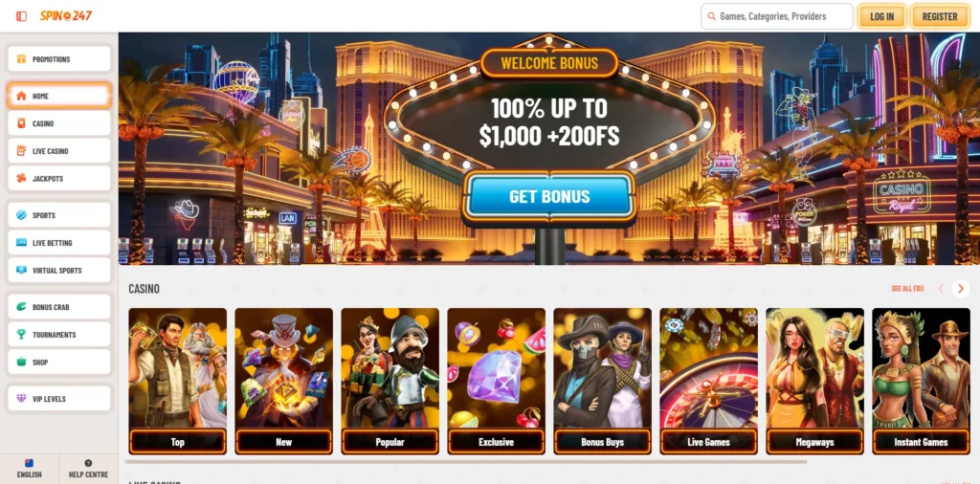Open Casino from the sidebar
980x484 pixels.
click(59, 123)
